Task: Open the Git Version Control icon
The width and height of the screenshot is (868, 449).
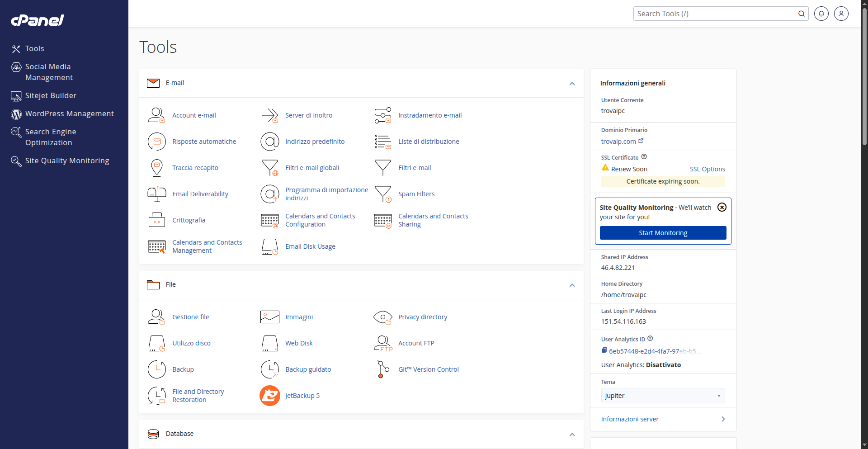Action: point(382,369)
